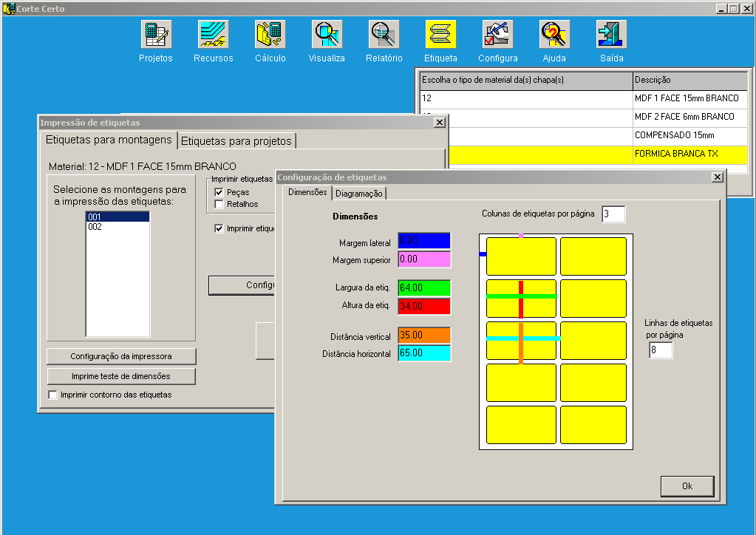Click the Saída exit icon

[x=611, y=33]
